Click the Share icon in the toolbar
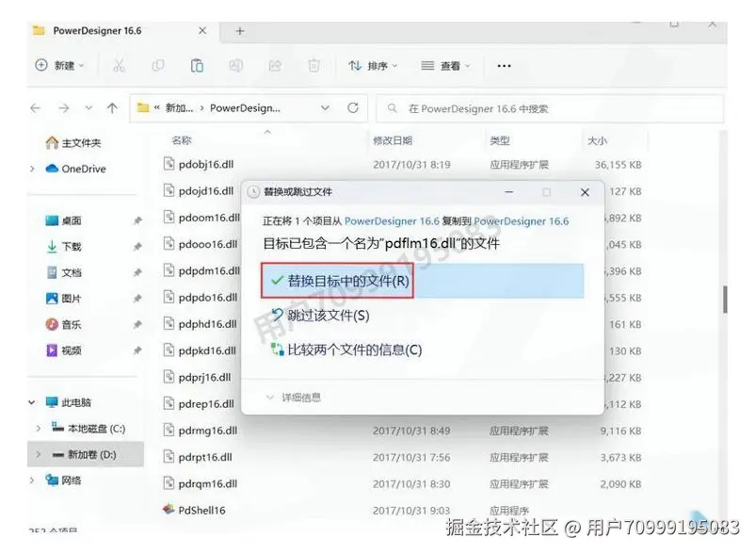Screen dimensions: 756x554 [x=275, y=65]
